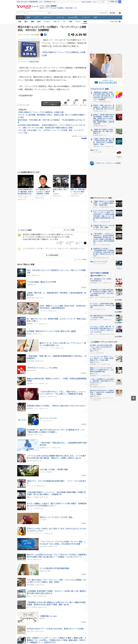Open 写真と地図あり バリュープラザ上尾愛宕店 link
The image size is (138, 644).
[x=63, y=54]
